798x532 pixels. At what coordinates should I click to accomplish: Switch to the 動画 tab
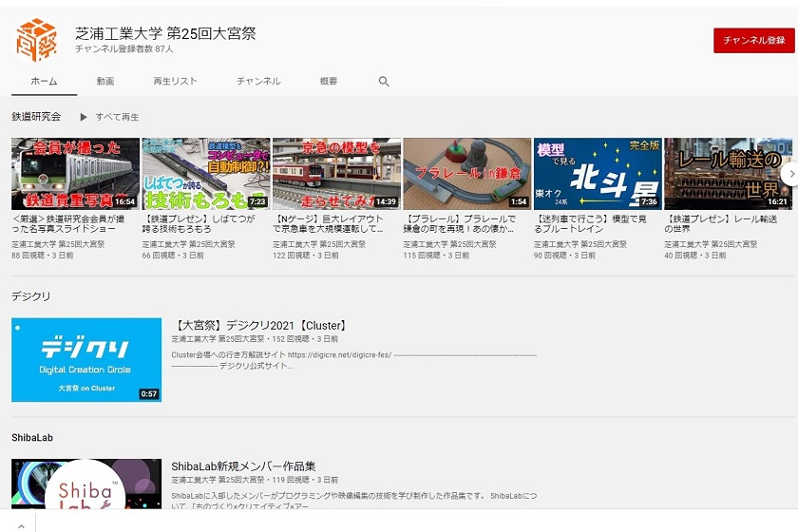tap(105, 81)
